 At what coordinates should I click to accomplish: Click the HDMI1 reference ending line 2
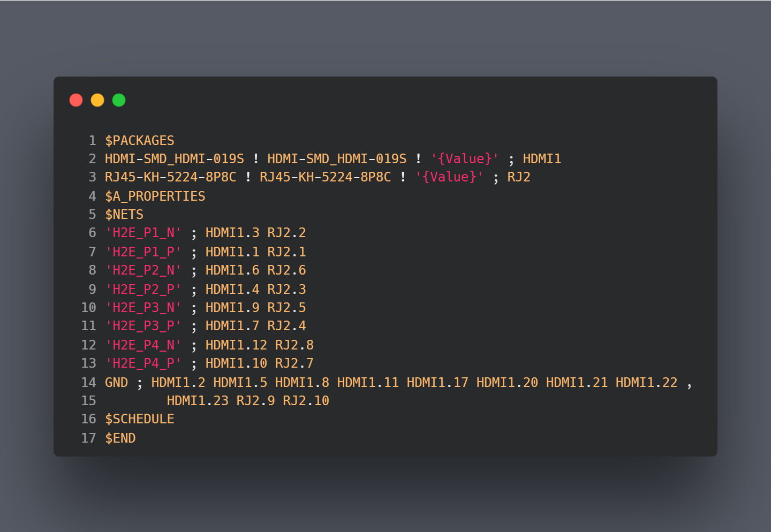542,159
